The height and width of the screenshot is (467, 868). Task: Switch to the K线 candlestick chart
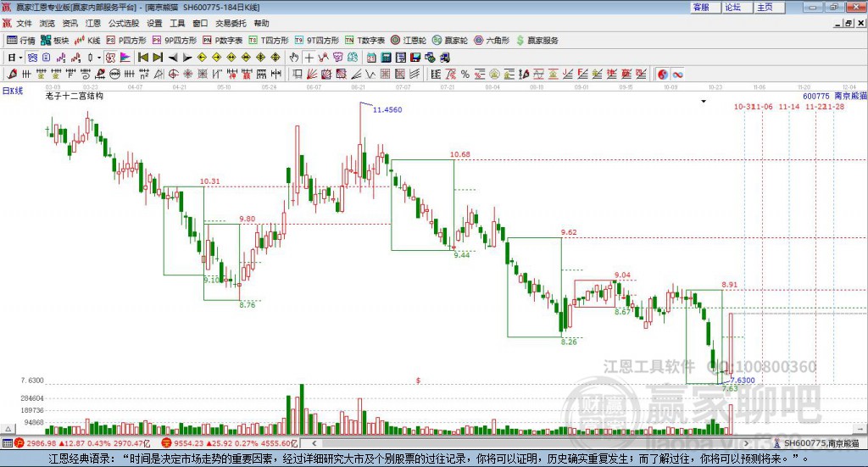pyautogui.click(x=88, y=41)
